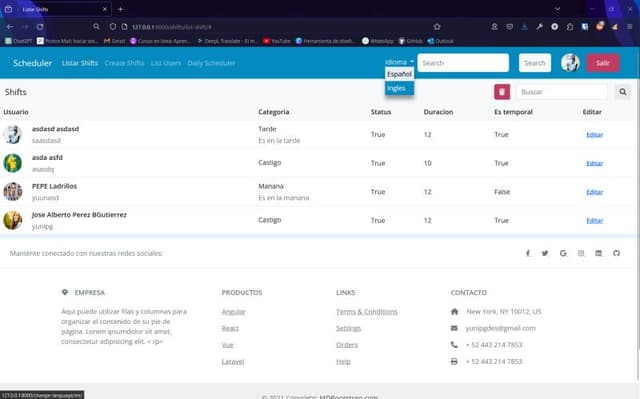Open React link in Productos
Image resolution: width=640 pixels, height=399 pixels.
coord(230,328)
